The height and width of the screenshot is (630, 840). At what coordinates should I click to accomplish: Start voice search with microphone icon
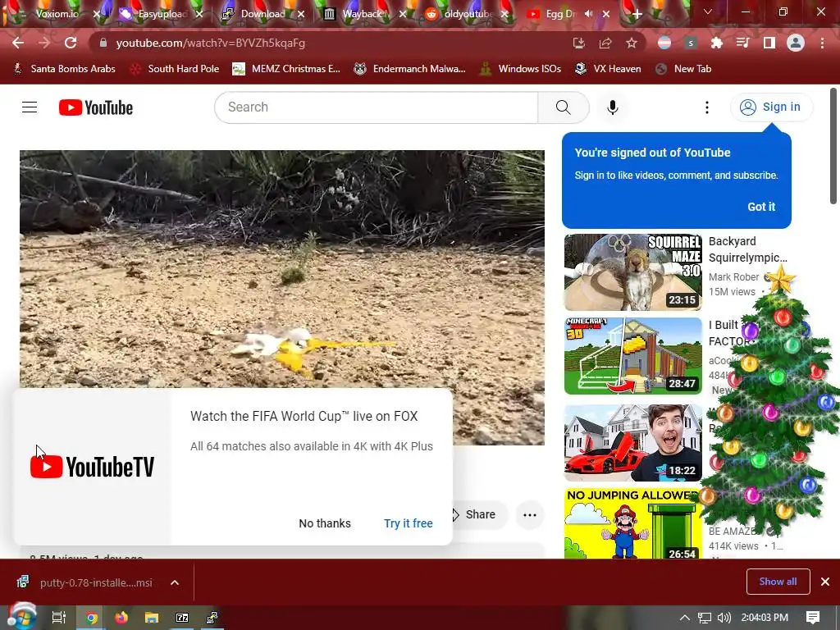point(612,107)
